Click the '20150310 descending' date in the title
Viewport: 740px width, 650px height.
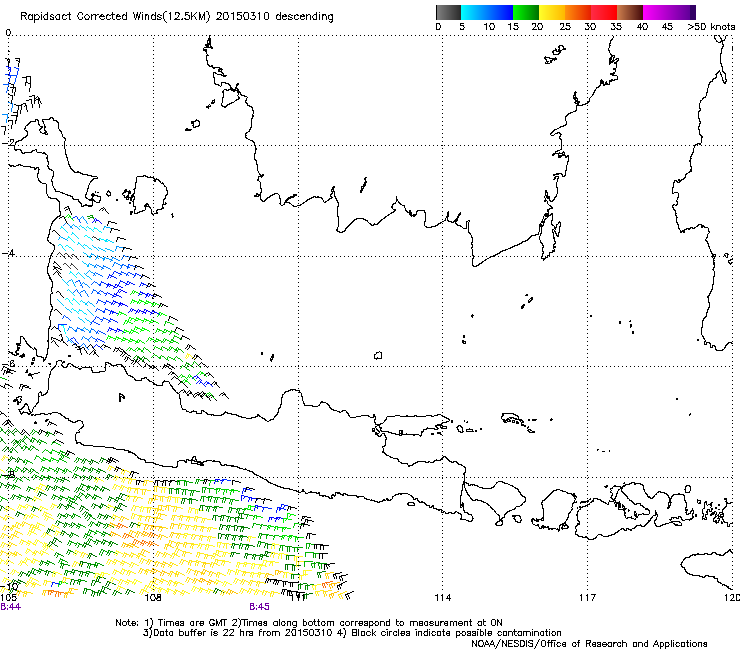[275, 17]
